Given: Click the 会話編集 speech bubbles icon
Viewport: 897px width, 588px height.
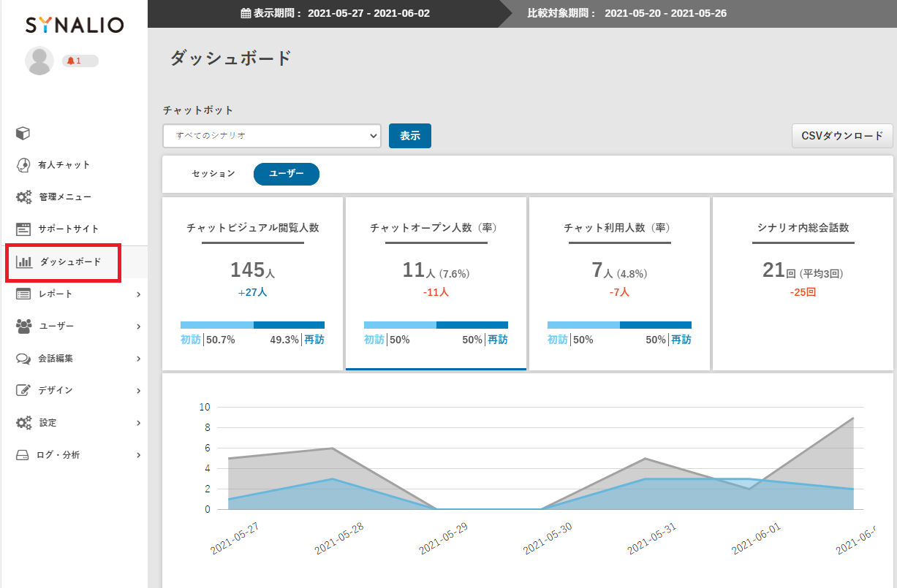Looking at the screenshot, I should (x=23, y=359).
